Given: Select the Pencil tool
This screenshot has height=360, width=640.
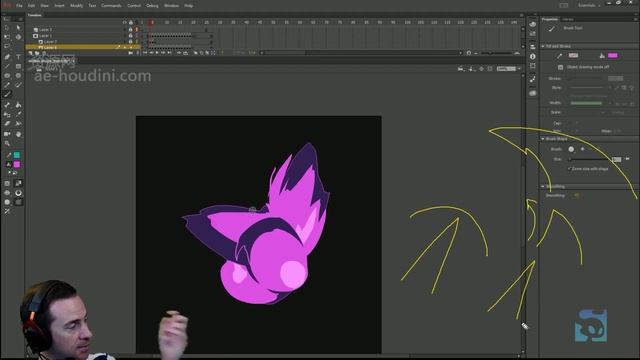Looking at the screenshot, I should [7, 85].
